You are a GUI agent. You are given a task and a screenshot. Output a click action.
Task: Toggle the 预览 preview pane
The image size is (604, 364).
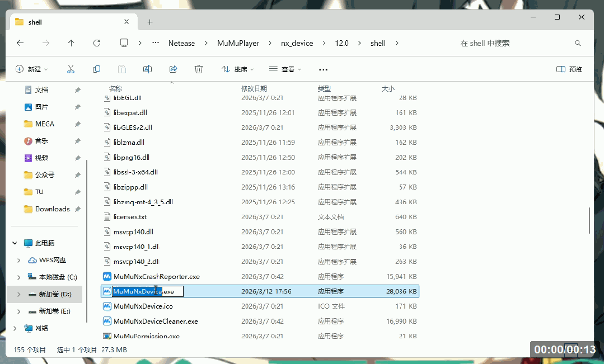pyautogui.click(x=569, y=69)
